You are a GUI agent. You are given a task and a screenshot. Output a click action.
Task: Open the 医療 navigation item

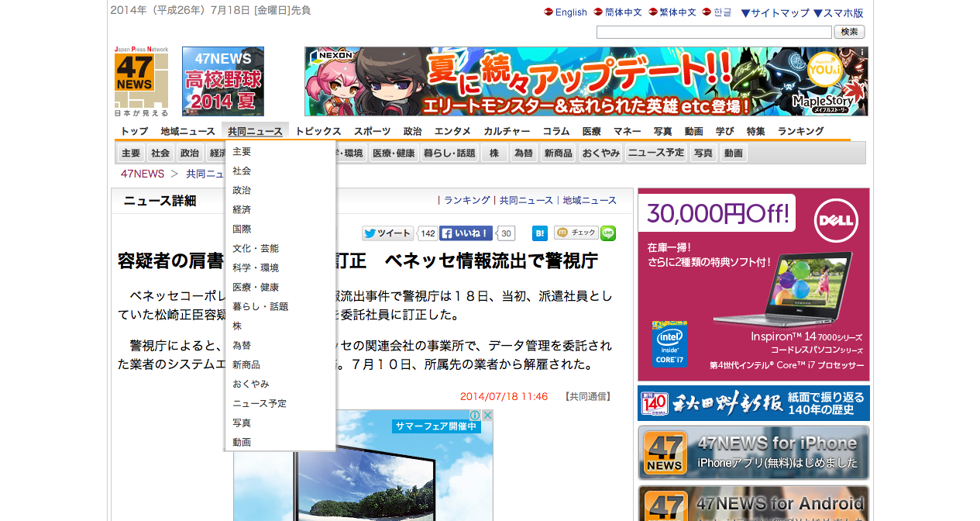[592, 132]
